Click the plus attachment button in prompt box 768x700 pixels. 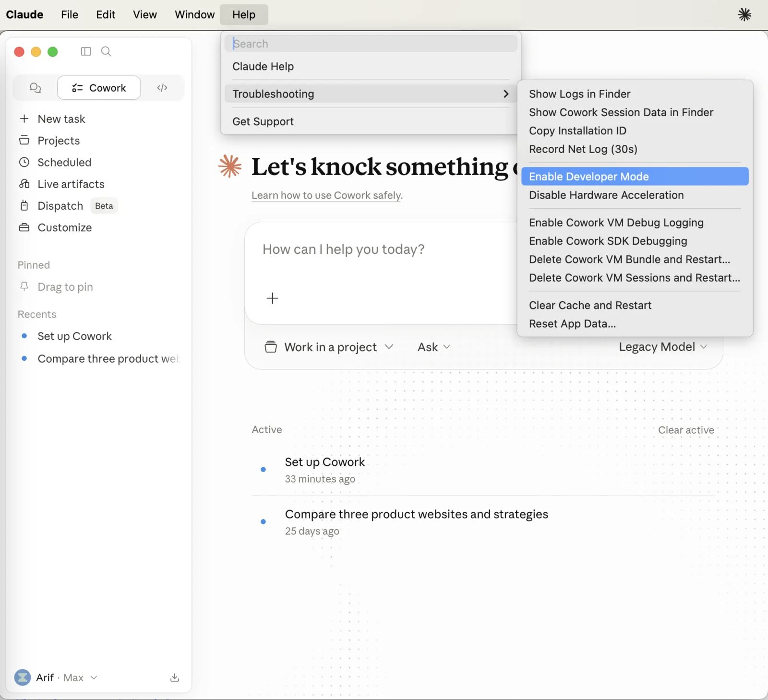click(272, 298)
